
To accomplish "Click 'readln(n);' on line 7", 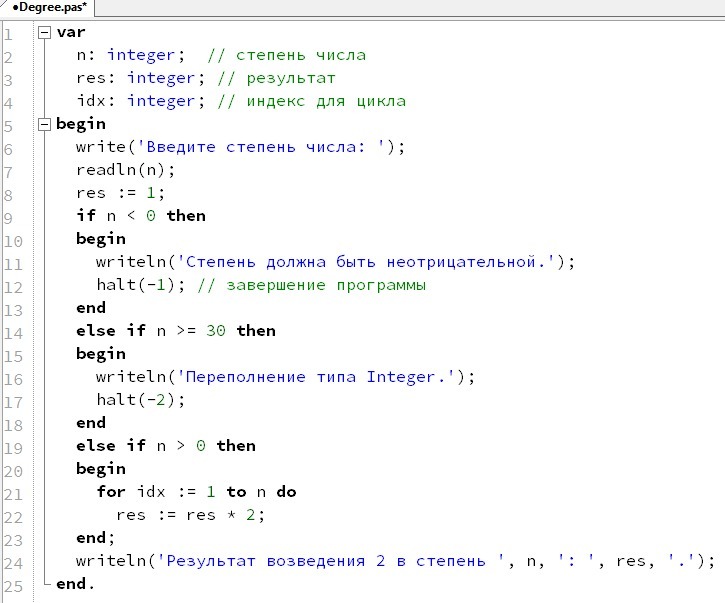I will 126,170.
